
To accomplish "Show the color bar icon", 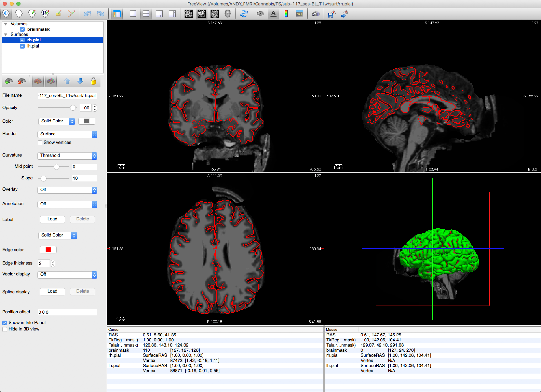I will (286, 14).
